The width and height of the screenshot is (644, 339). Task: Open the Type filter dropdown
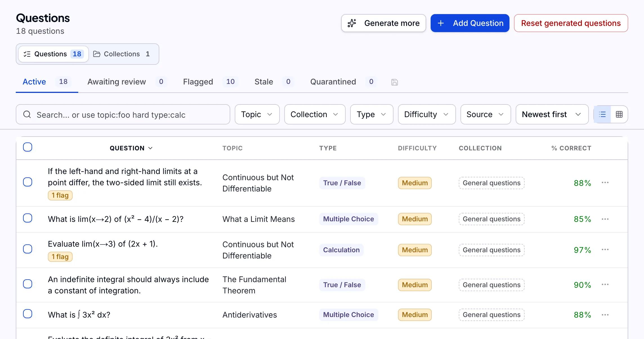[372, 114]
